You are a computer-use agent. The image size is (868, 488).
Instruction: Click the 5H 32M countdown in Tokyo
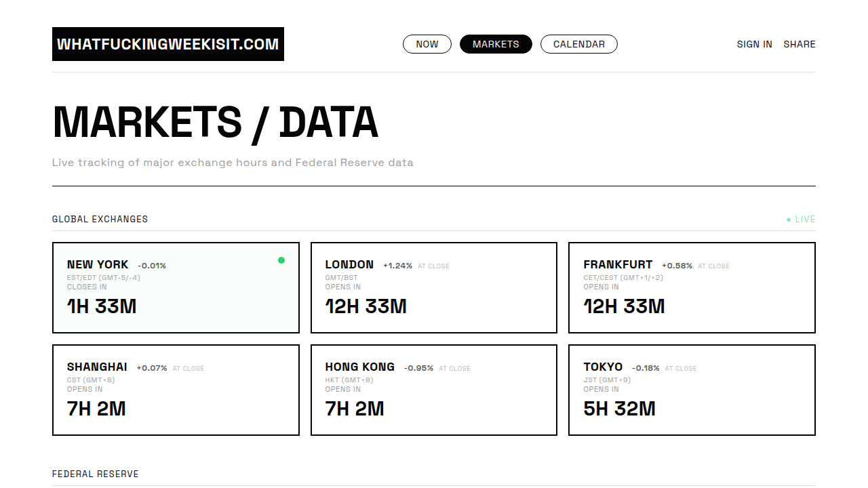pos(620,409)
